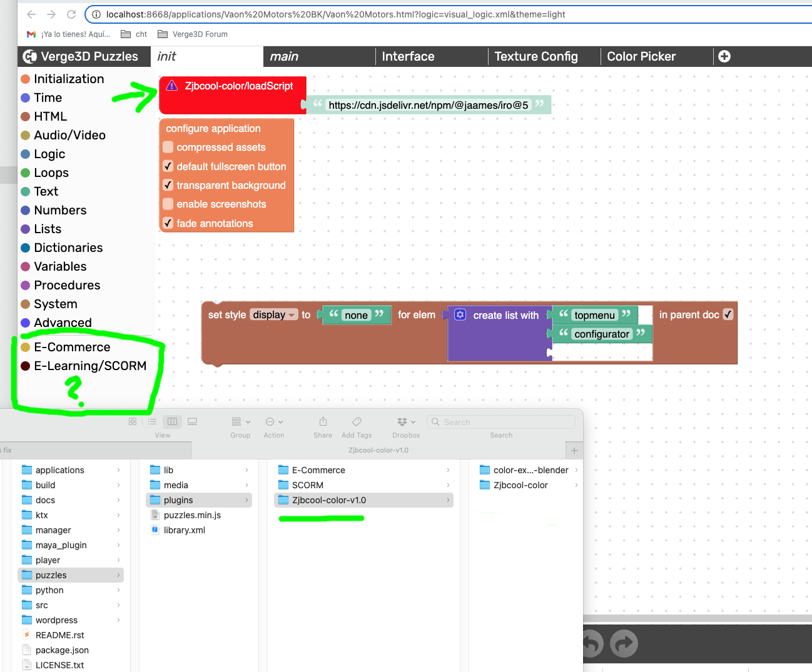Open the Verge3D Forum bookmark
The width and height of the screenshot is (812, 672).
point(193,34)
